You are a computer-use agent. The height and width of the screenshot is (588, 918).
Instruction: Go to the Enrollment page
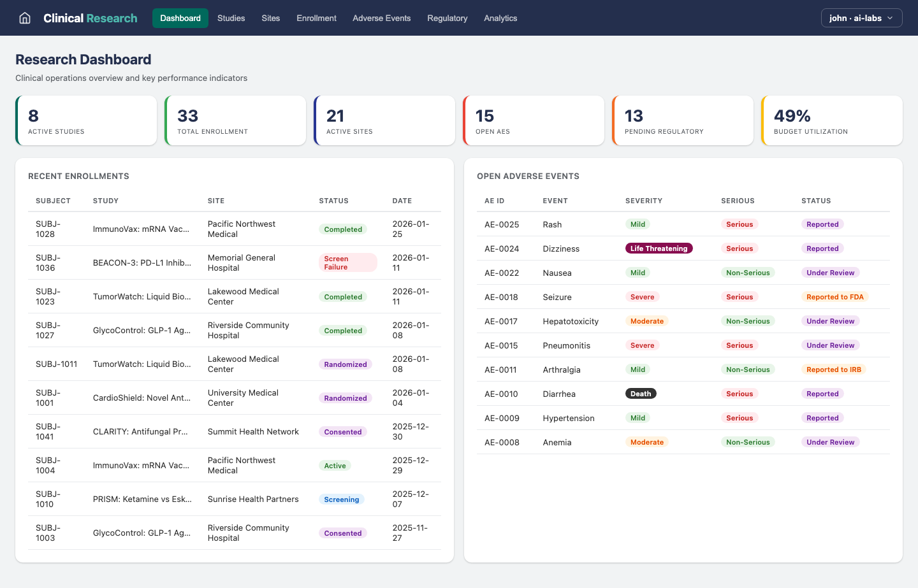(x=316, y=18)
